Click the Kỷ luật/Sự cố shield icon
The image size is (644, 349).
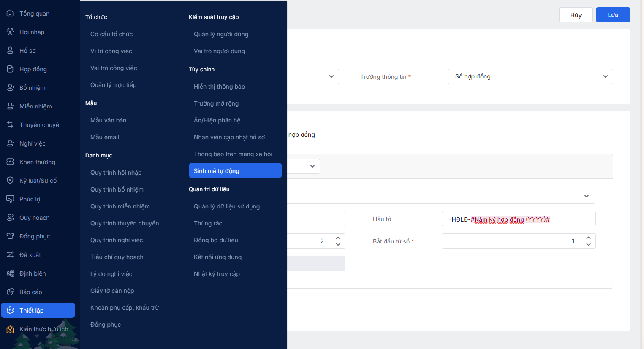(10, 180)
